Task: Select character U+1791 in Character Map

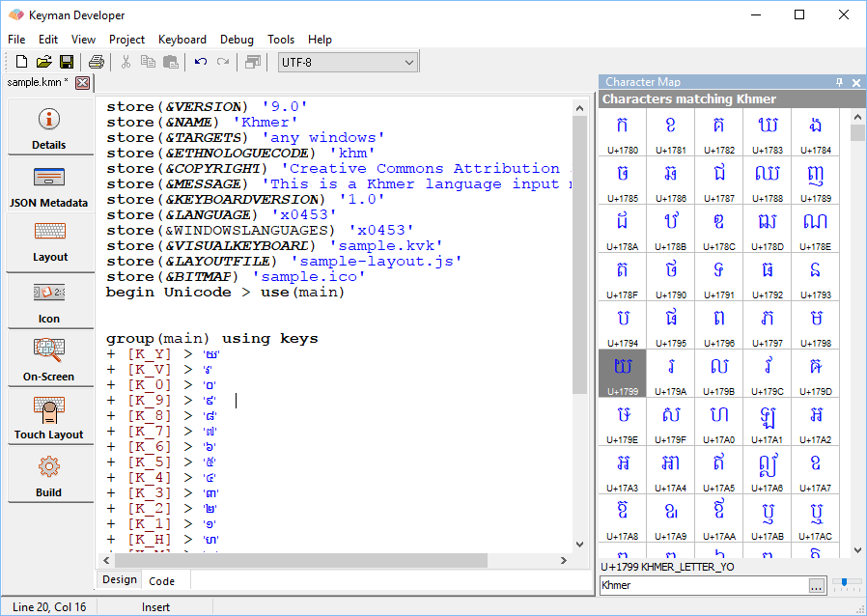Action: (x=719, y=277)
